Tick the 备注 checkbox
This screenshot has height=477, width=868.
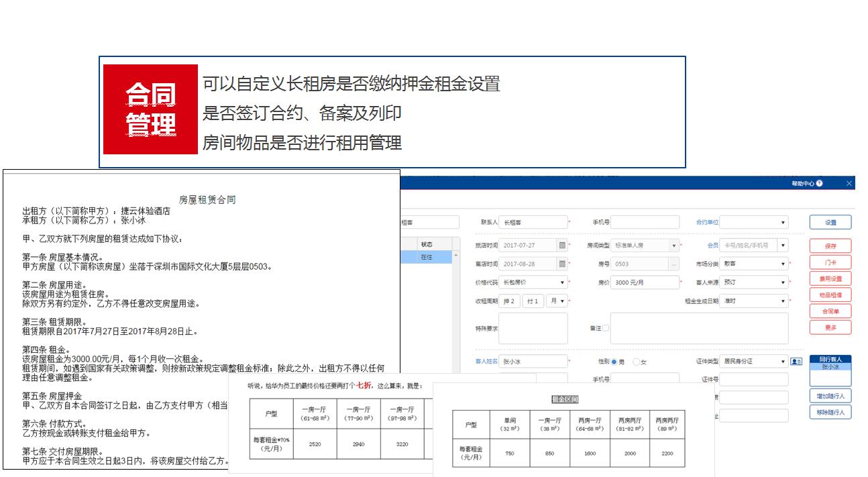click(606, 328)
